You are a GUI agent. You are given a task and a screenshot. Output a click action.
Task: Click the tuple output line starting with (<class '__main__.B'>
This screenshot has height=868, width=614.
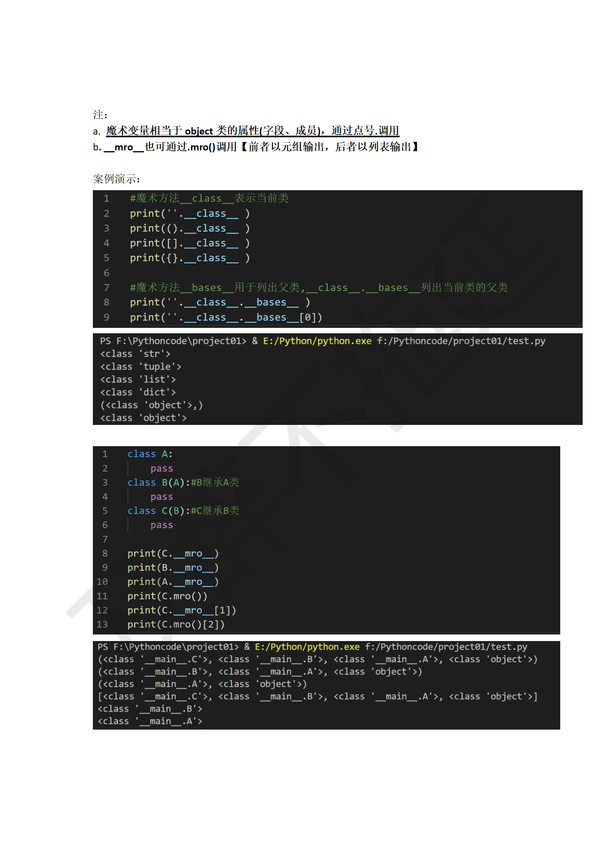tap(260, 672)
